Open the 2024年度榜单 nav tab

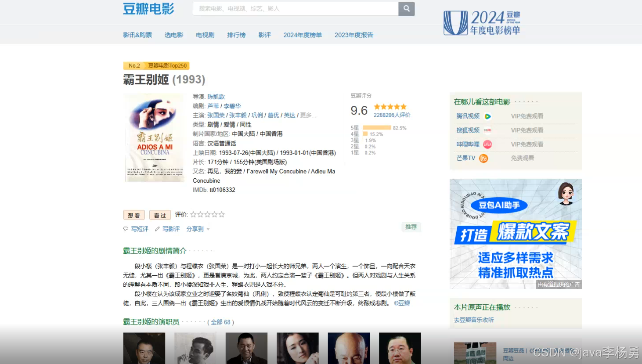(x=303, y=35)
